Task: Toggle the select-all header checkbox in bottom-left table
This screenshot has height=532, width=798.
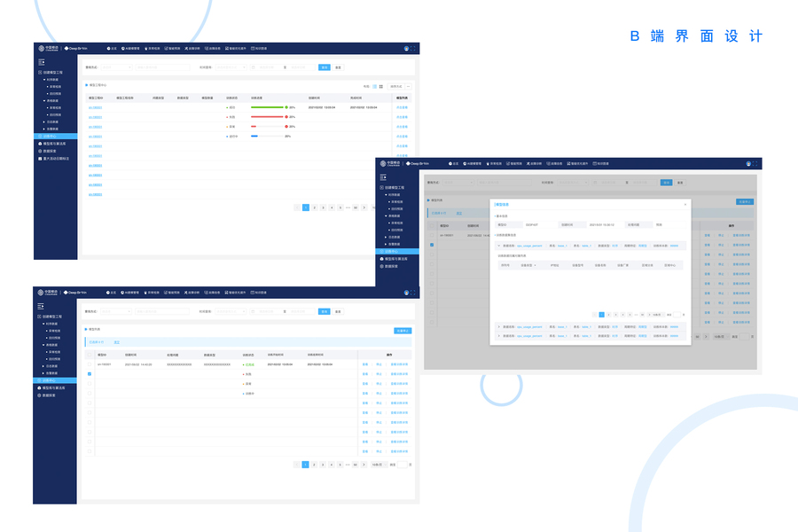Action: pos(90,355)
